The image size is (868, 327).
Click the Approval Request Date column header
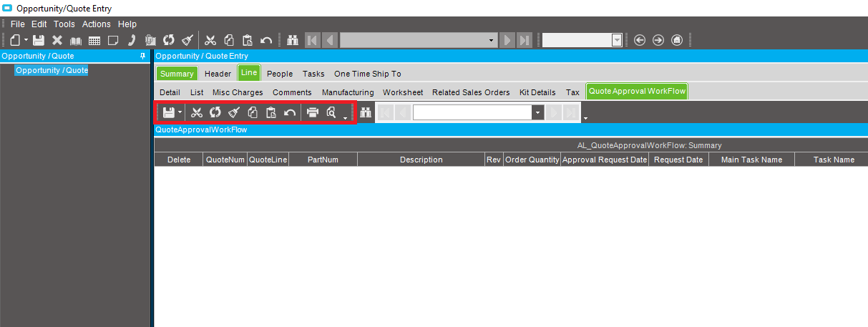click(x=605, y=160)
